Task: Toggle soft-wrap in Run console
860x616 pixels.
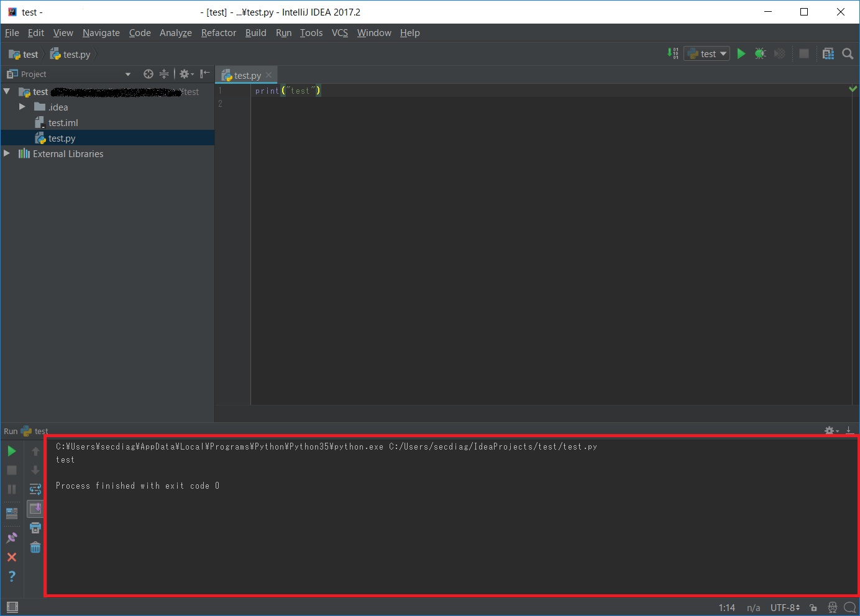Action: point(35,489)
